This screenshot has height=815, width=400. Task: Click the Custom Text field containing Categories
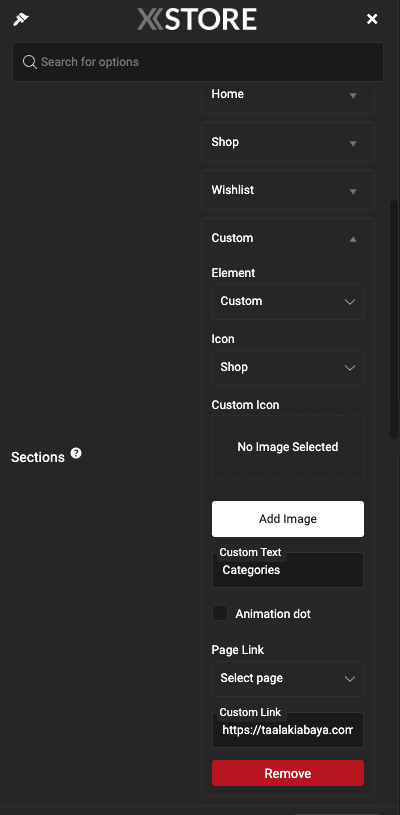[x=288, y=570]
